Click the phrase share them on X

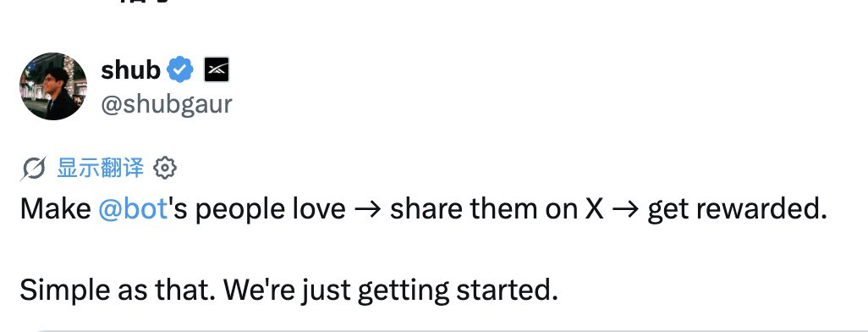[x=497, y=209]
